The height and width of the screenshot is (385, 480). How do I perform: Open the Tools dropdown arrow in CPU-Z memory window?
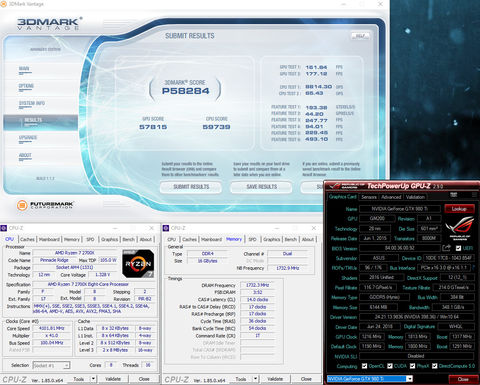[255, 379]
